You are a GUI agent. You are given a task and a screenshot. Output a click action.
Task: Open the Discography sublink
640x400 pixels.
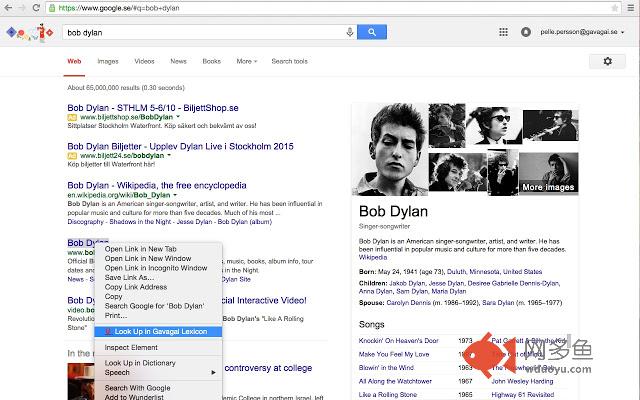(x=85, y=222)
